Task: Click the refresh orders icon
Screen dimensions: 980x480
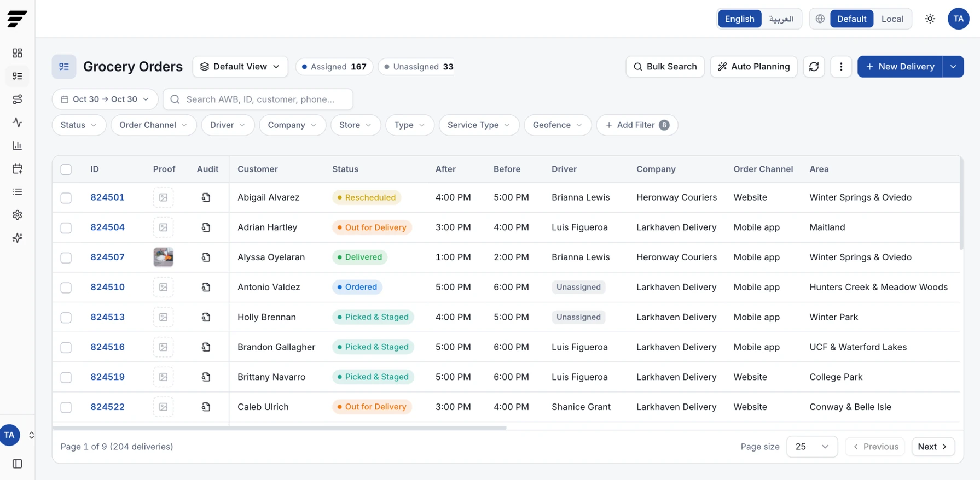Action: (x=814, y=67)
